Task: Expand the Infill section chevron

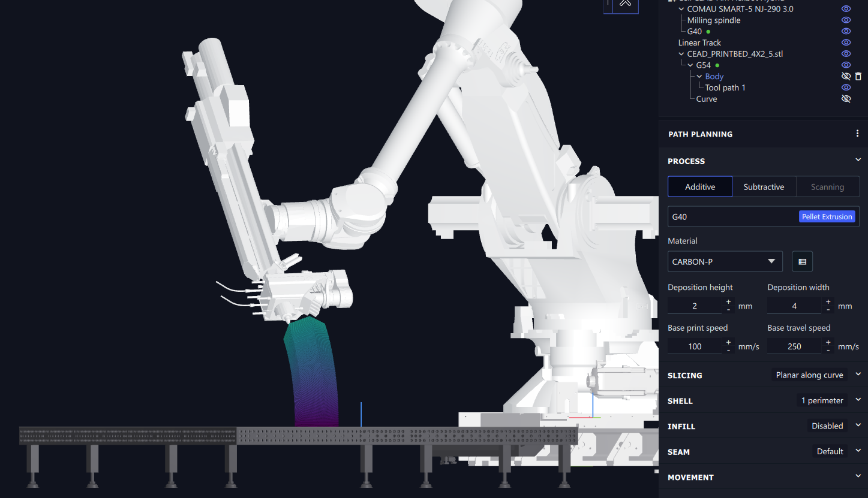Action: [858, 425]
